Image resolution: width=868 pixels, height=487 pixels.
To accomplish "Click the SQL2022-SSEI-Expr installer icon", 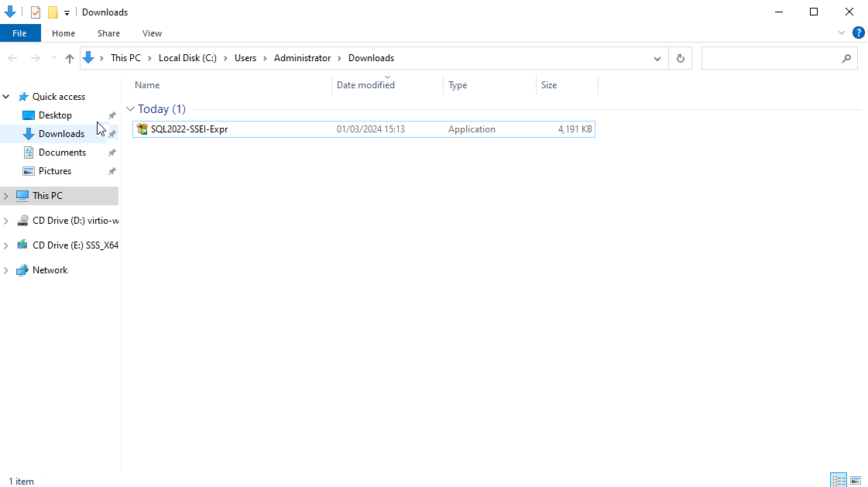I will pyautogui.click(x=142, y=129).
